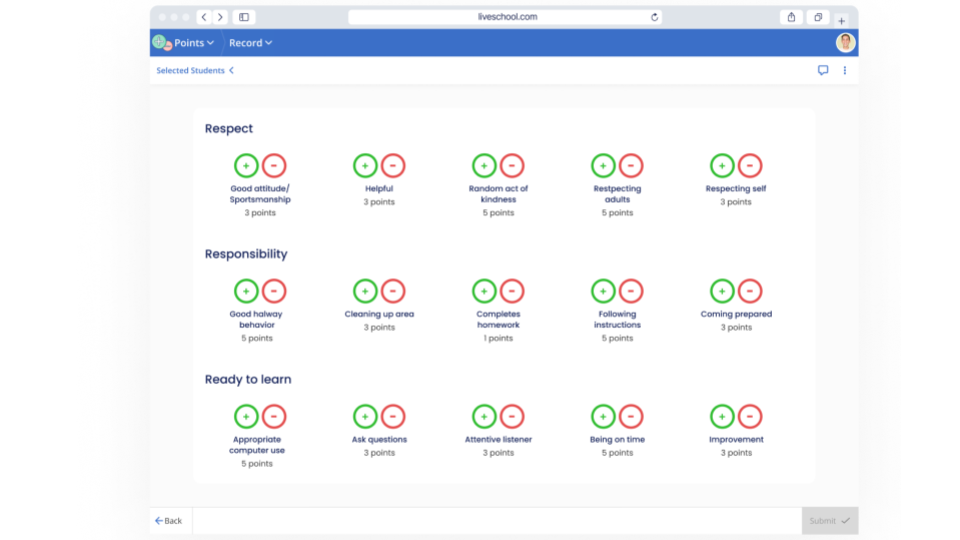960x540 pixels.
Task: Give plus point for Completes homework
Action: click(484, 291)
